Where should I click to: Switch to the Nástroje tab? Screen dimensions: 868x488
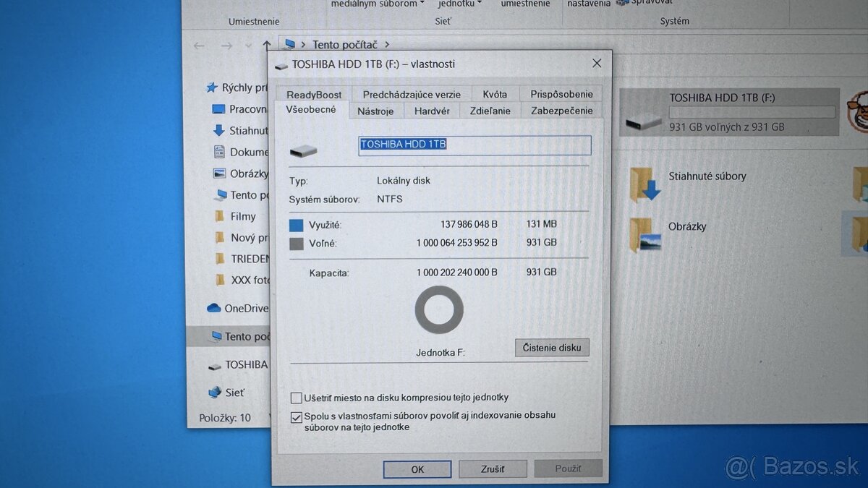click(376, 111)
